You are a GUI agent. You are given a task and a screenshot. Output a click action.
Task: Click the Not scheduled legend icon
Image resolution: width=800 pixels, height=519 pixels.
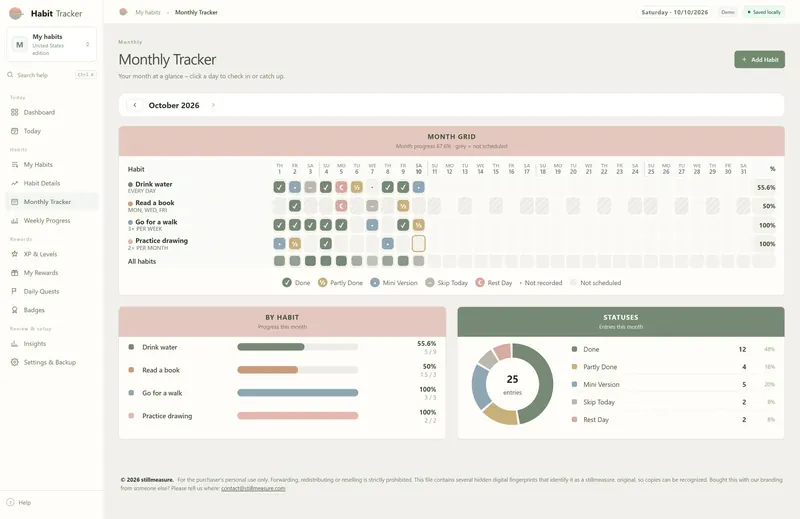(x=573, y=283)
